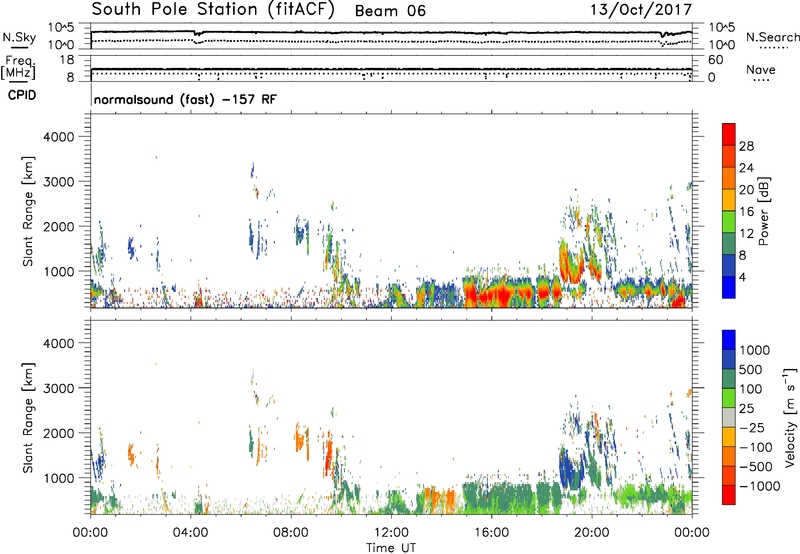The width and height of the screenshot is (800, 554).
Task: Click the '20:00' time tick label
Action: (x=591, y=533)
